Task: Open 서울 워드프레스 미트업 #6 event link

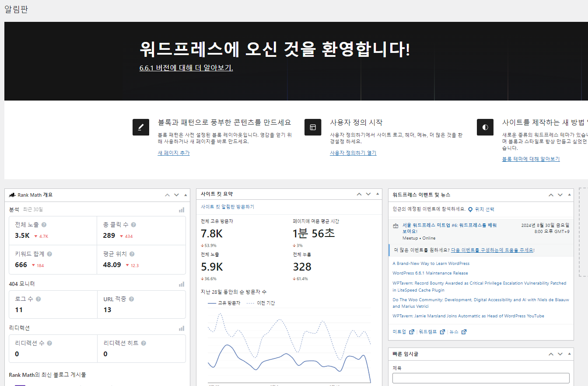Action: click(449, 228)
